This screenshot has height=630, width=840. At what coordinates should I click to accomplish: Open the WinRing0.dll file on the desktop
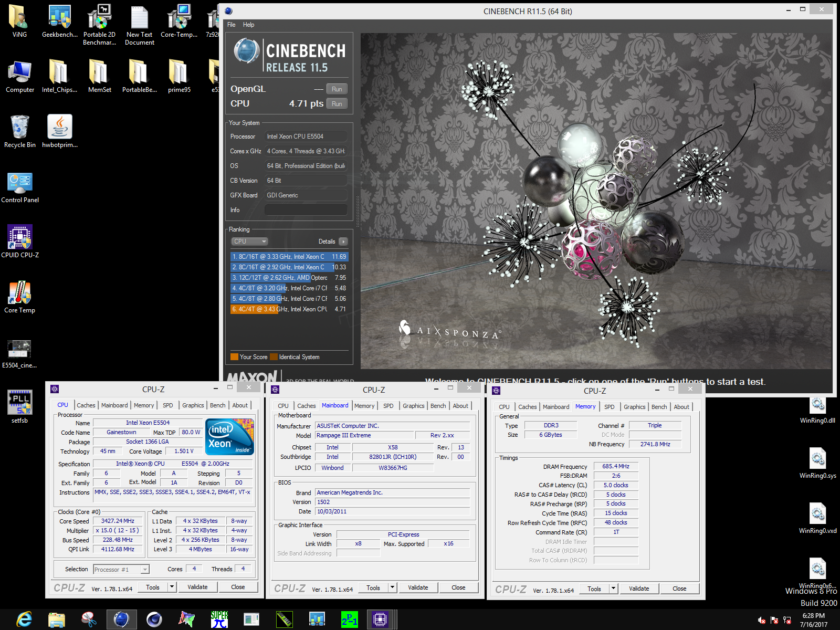[x=817, y=409]
